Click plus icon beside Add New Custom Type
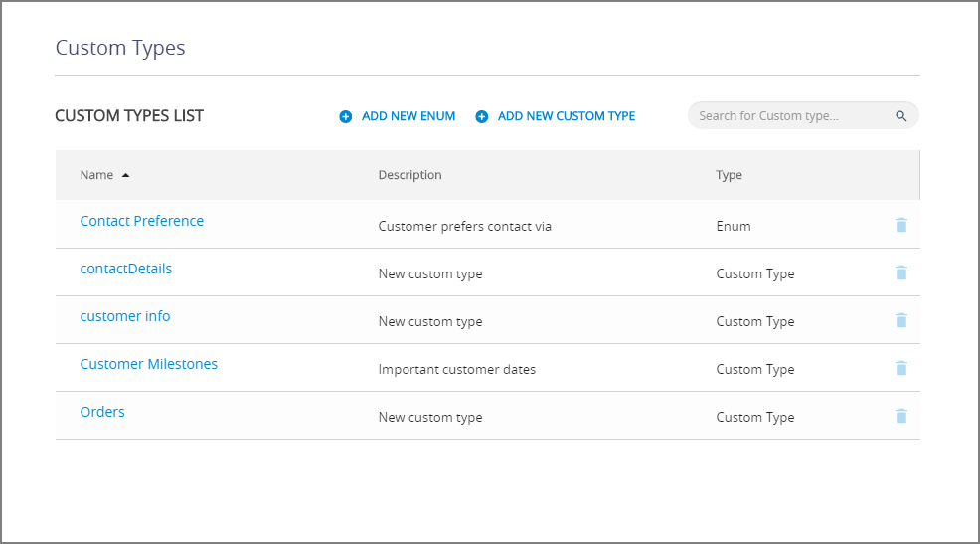Screen dimensions: 980x544 482,117
